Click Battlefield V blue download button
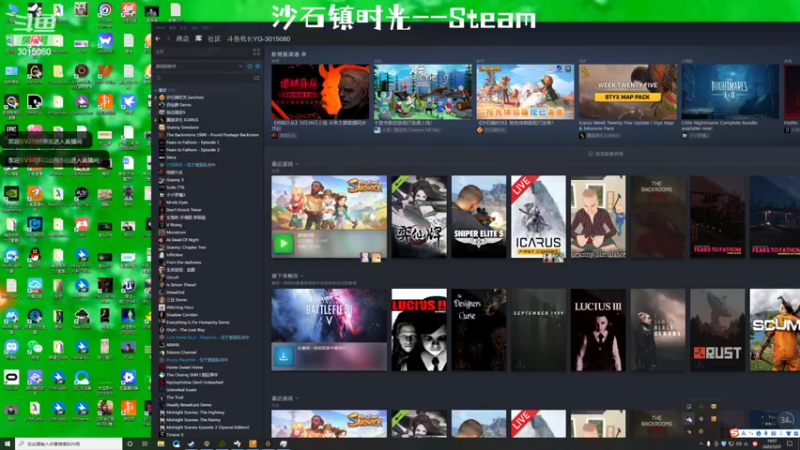 click(x=284, y=356)
